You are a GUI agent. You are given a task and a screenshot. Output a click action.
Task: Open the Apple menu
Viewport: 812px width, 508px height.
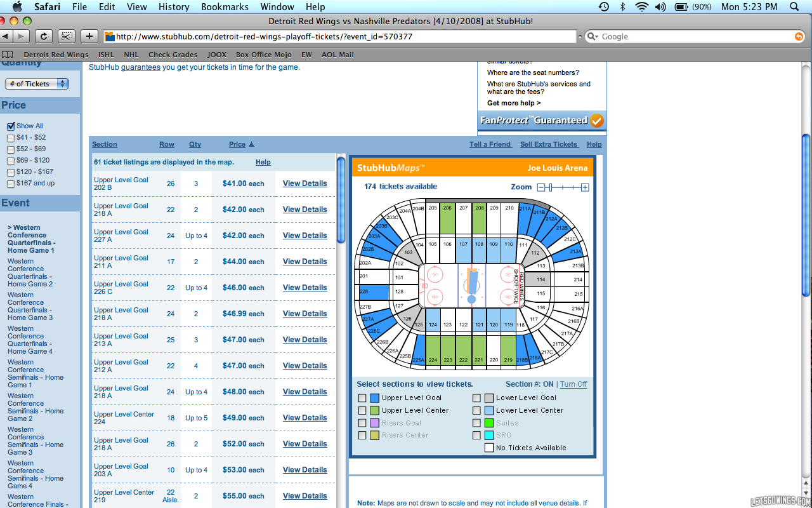[17, 6]
